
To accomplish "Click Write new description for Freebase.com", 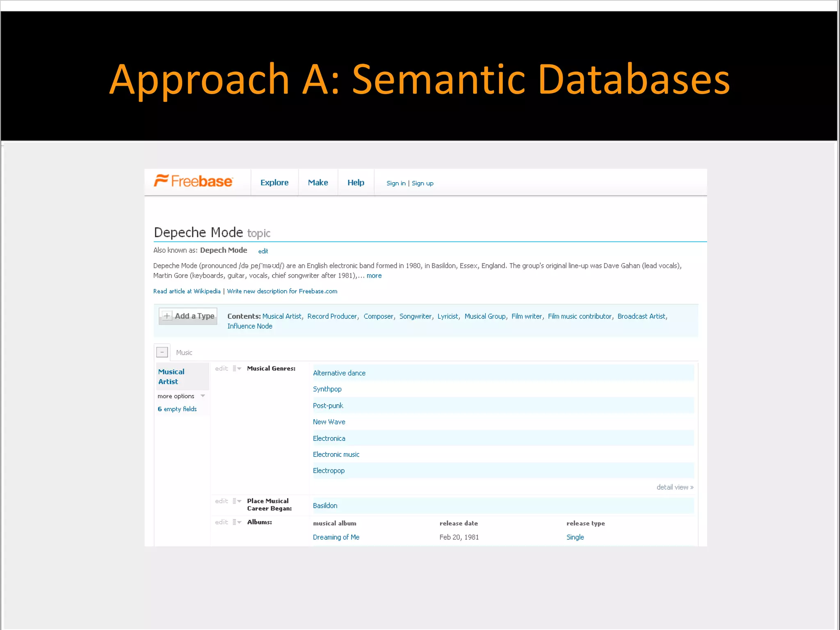I will [x=282, y=291].
